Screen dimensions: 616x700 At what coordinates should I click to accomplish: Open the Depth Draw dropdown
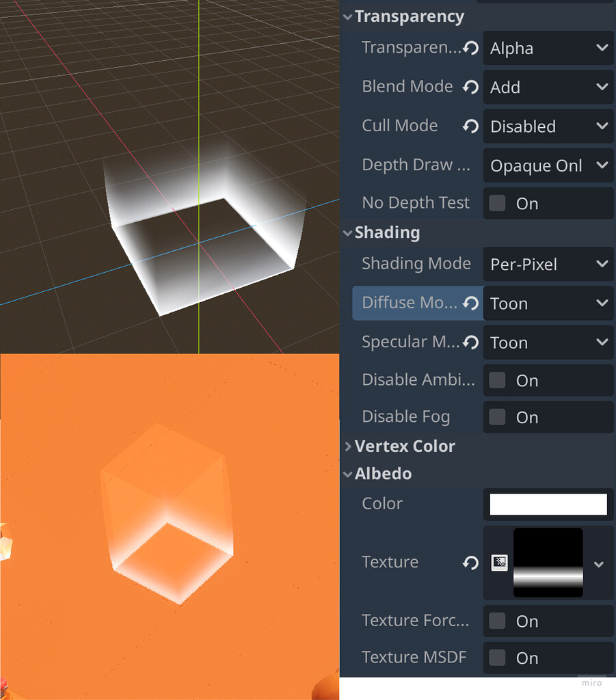548,165
